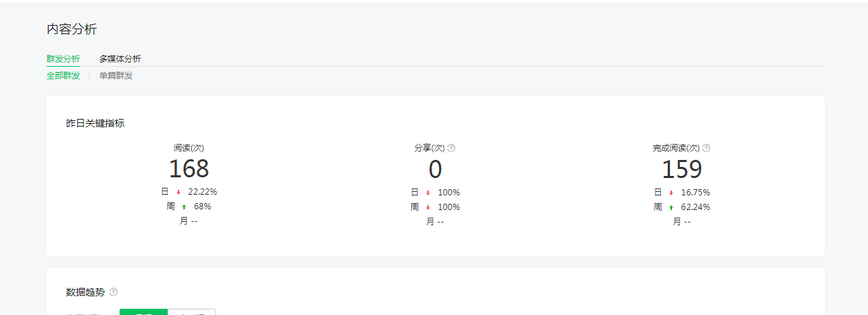Switch to 群发分析 tab
This screenshot has width=868, height=315.
point(63,59)
